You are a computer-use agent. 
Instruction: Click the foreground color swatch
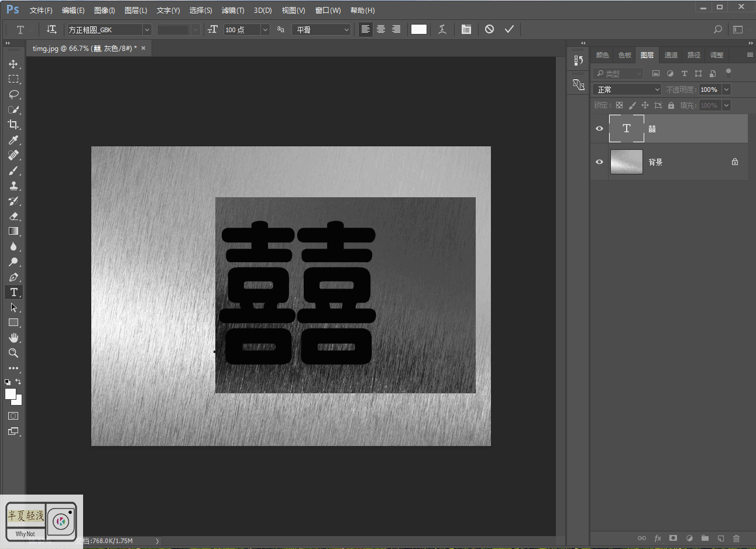10,393
